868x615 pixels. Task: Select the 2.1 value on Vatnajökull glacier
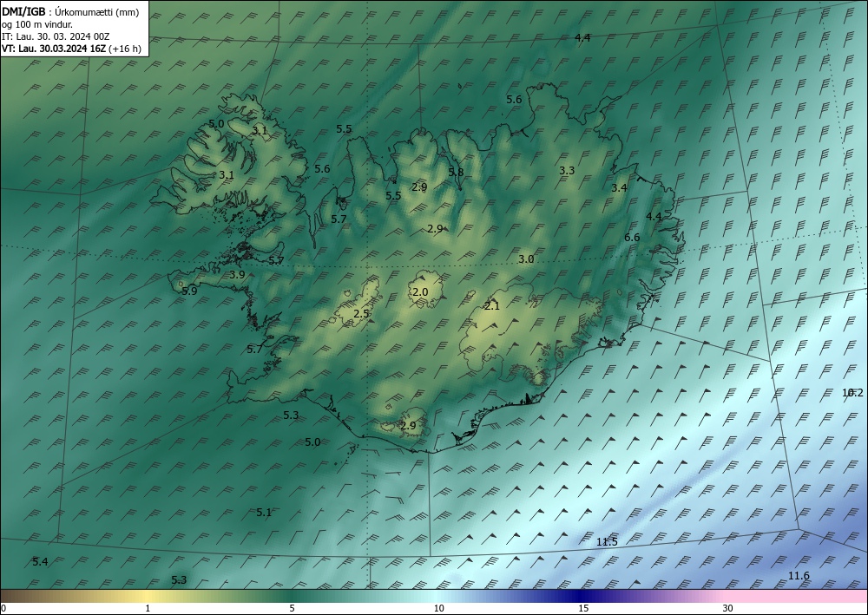click(x=492, y=306)
